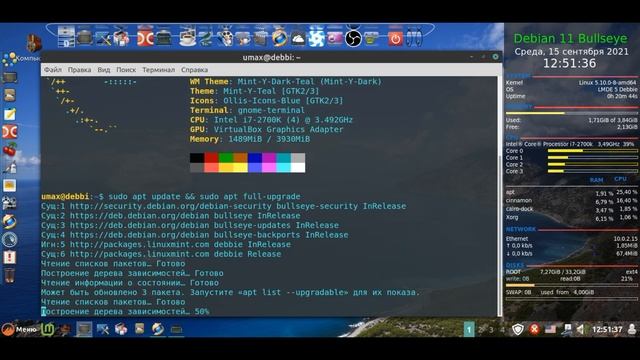Click 'Debian 11 Bullseye' heading in conky widget

point(570,38)
